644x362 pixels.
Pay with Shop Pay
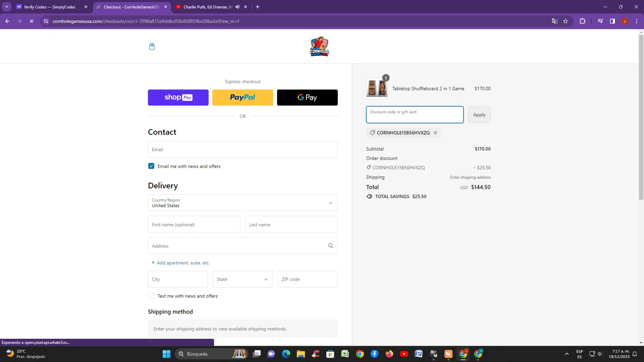pos(178,97)
